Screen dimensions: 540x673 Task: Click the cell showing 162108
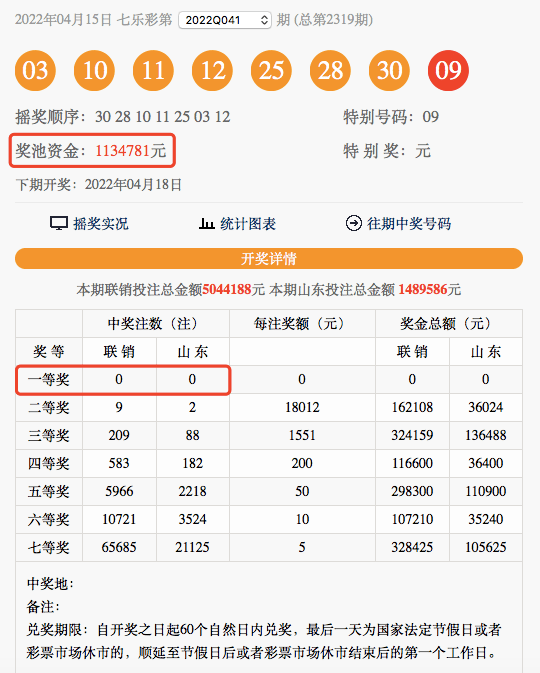point(412,407)
